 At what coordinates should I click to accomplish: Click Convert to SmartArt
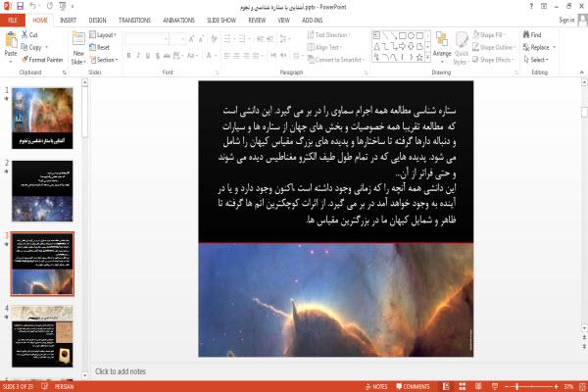[x=336, y=60]
